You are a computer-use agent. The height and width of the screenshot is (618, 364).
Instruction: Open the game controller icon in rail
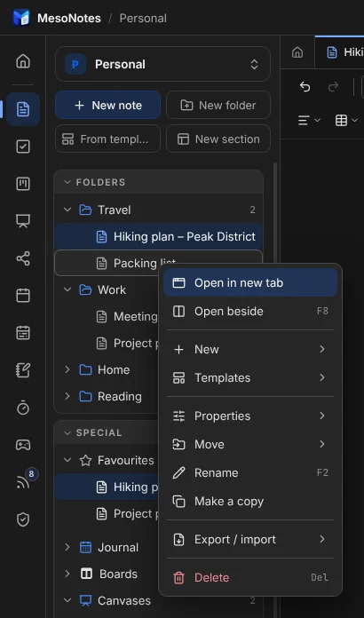[23, 445]
